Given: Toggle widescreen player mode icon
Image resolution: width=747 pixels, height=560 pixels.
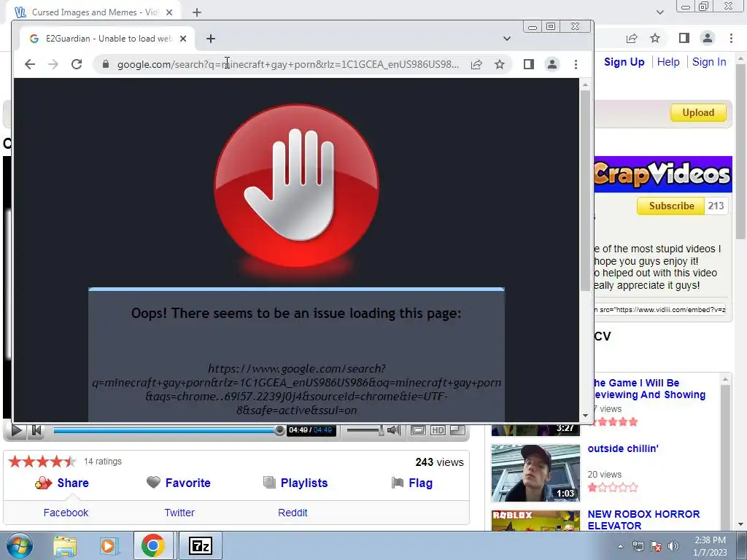Looking at the screenshot, I should (418, 430).
